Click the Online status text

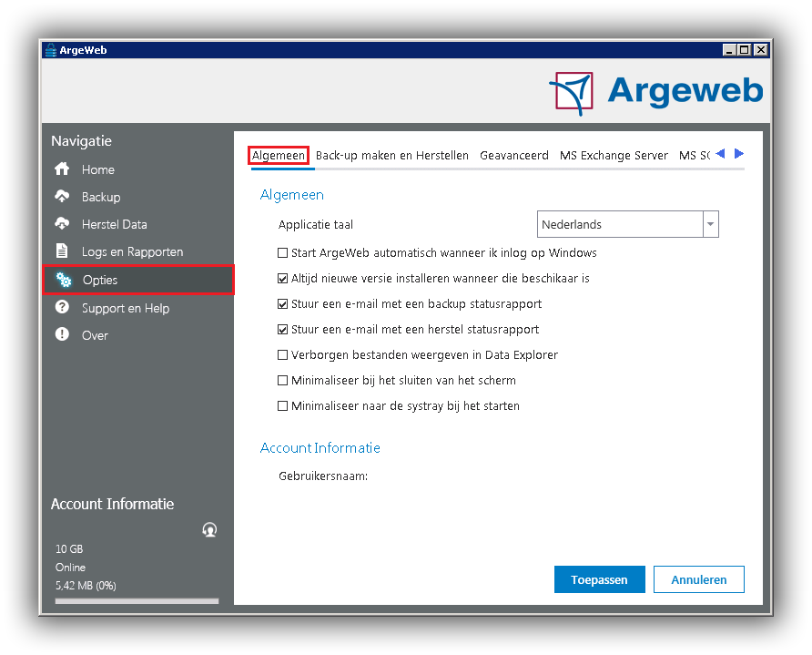70,568
